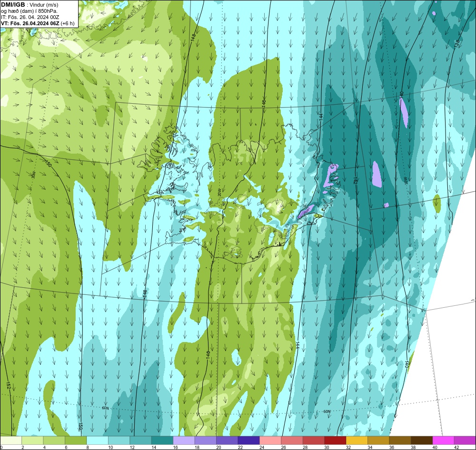The width and height of the screenshot is (476, 450).
Task: Click the '32' value on the legend scale
Action: [x=349, y=447]
